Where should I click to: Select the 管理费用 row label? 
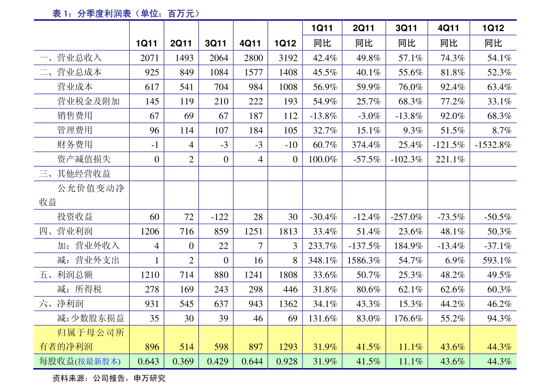coord(75,130)
